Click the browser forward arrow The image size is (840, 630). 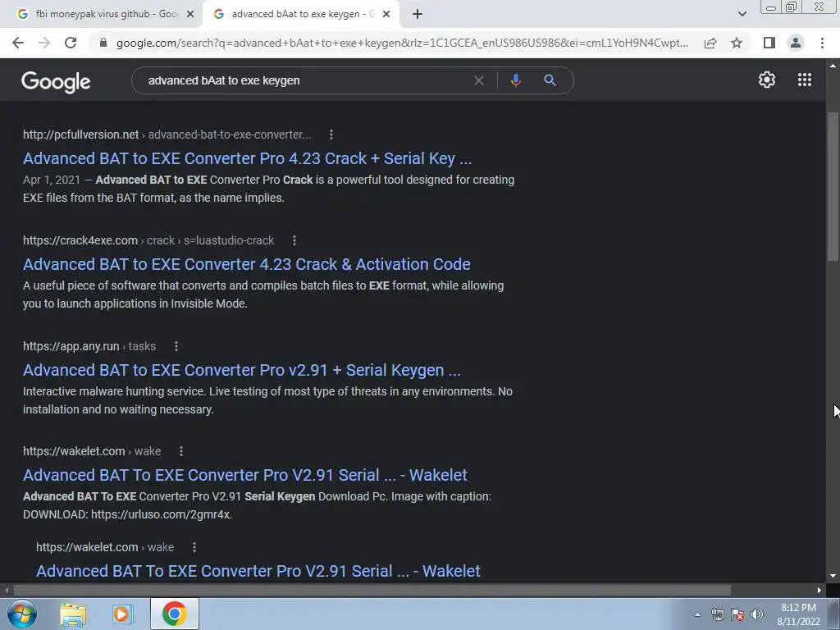(44, 43)
